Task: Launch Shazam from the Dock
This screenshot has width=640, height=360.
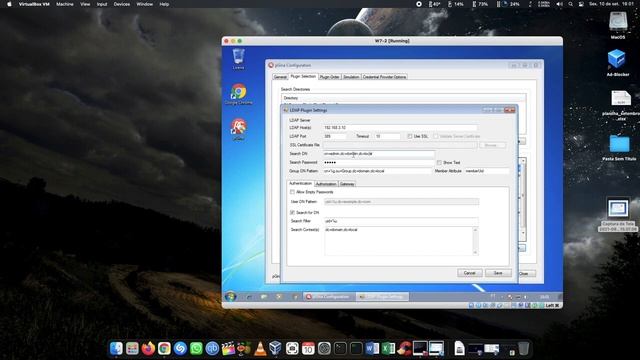Action: click(x=180, y=348)
